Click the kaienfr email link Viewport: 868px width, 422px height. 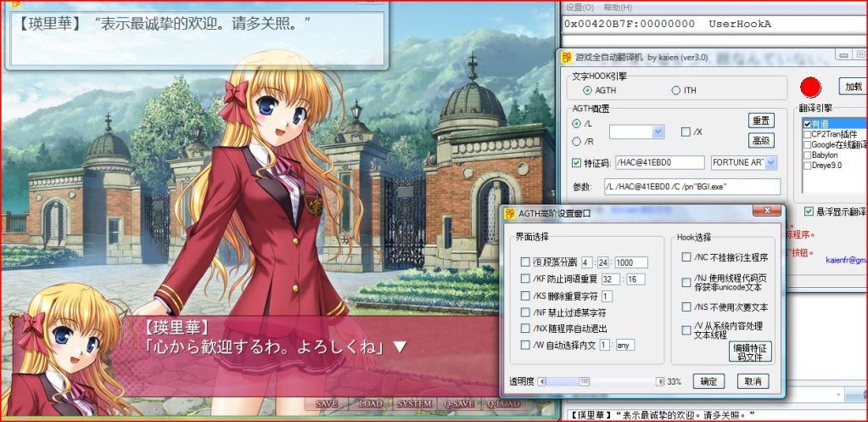pyautogui.click(x=847, y=260)
